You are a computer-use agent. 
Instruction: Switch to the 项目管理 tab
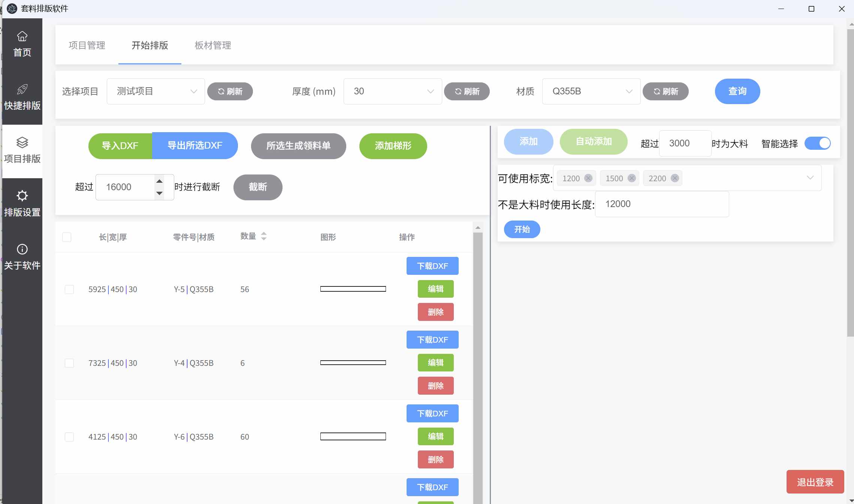pos(87,45)
